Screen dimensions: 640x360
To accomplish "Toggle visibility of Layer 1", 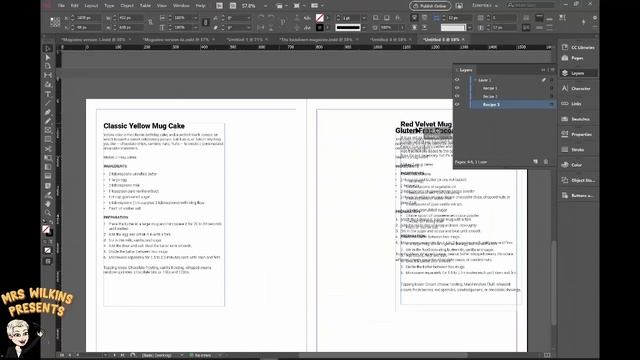I will click(x=457, y=80).
